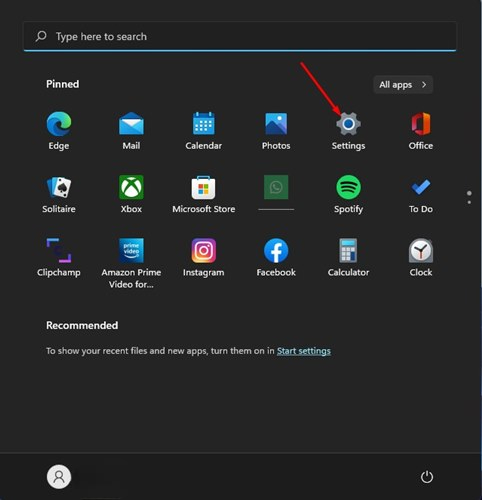The image size is (482, 500).
Task: Launch the Xbox app
Action: 131,194
